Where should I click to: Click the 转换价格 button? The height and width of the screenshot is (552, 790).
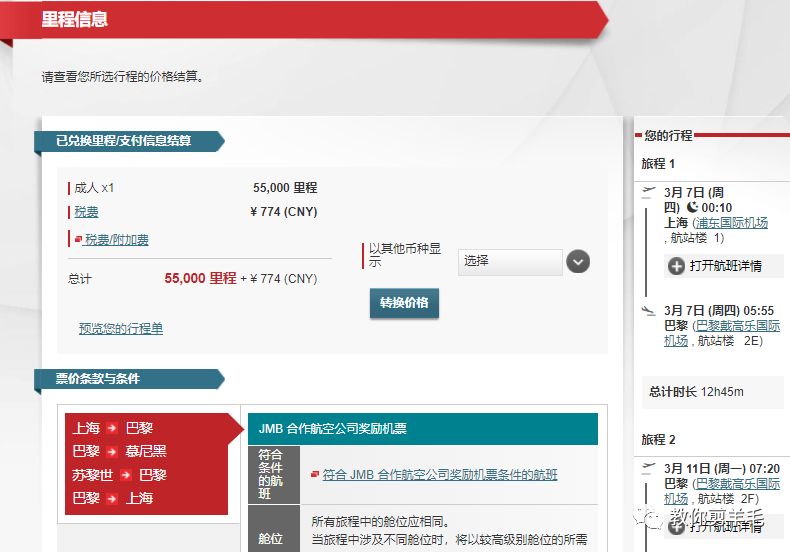[404, 303]
